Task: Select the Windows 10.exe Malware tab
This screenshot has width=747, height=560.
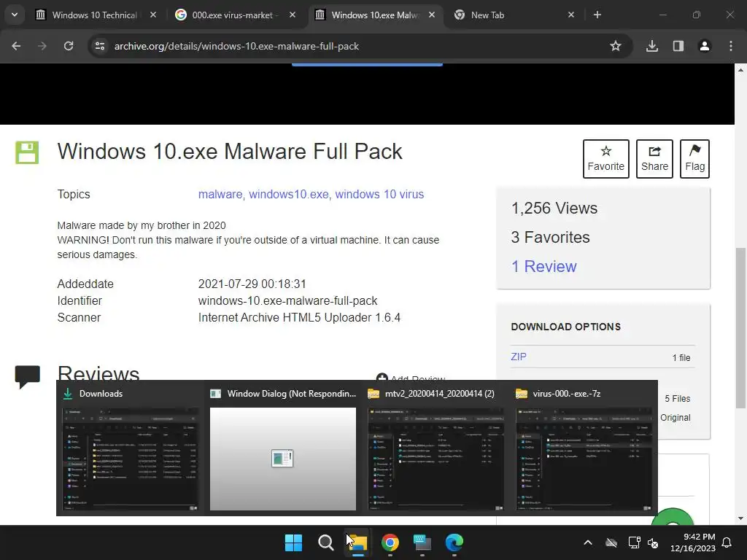Action: (374, 15)
